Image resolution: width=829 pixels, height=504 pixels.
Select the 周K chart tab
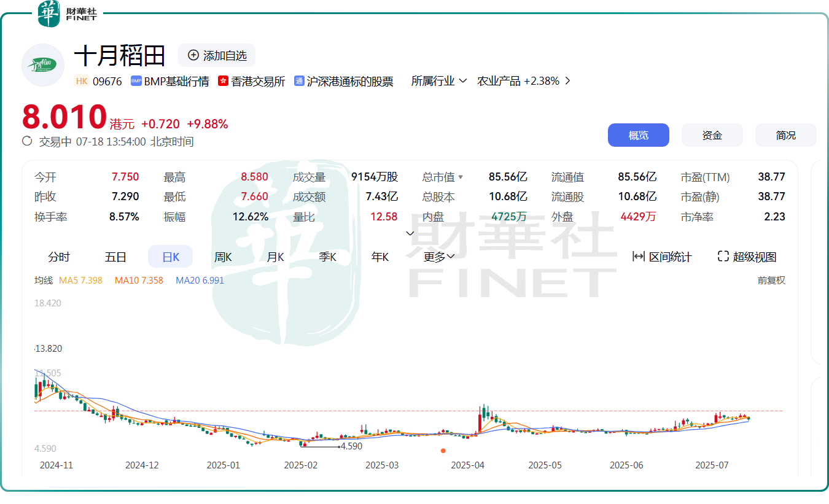pyautogui.click(x=223, y=257)
